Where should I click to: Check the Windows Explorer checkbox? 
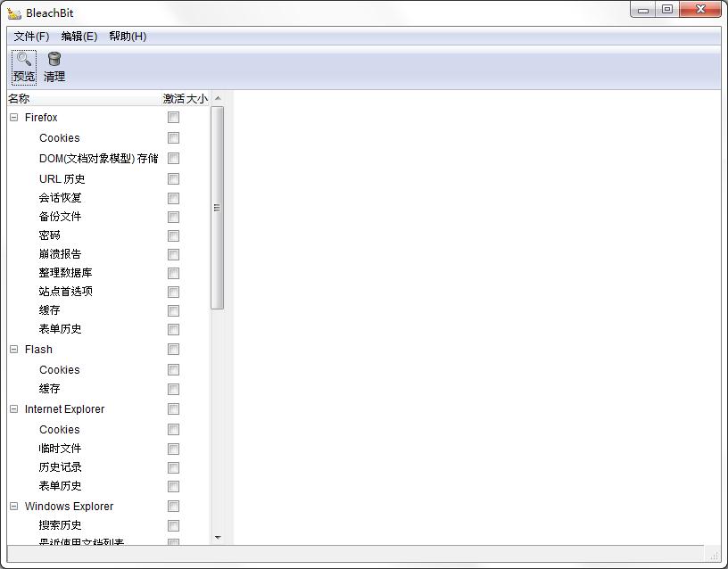(x=173, y=506)
